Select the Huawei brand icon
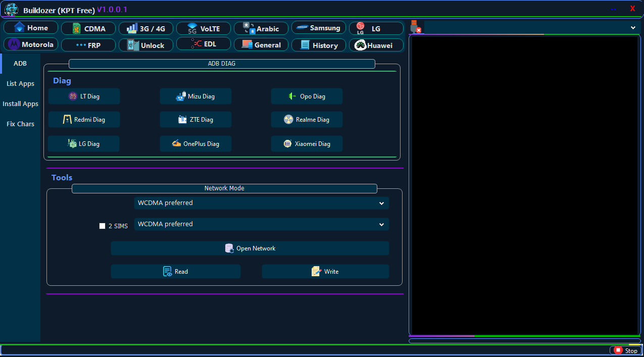The width and height of the screenshot is (644, 357). (x=376, y=45)
